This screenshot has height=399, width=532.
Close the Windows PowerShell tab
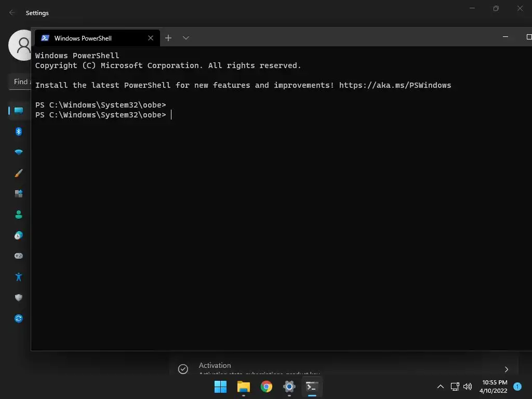(151, 38)
